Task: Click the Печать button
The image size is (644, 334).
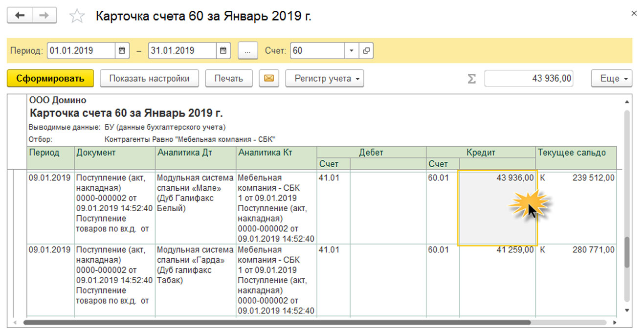Action: [x=228, y=78]
